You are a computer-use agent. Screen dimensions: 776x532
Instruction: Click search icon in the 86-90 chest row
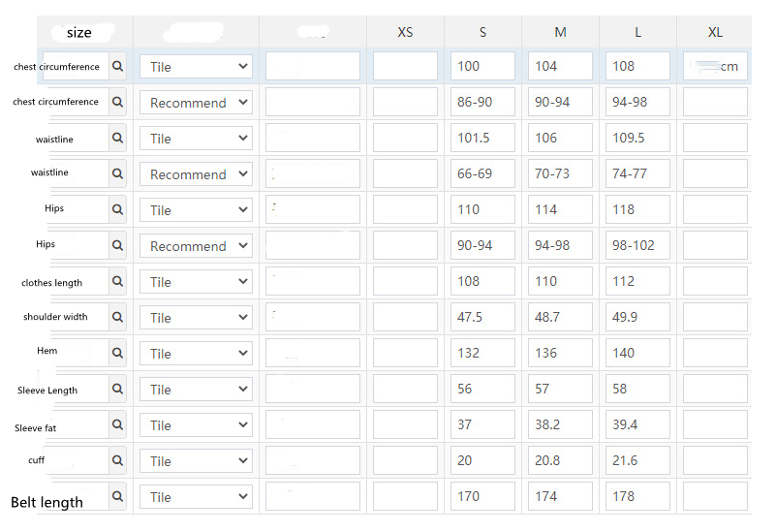pyautogui.click(x=118, y=103)
